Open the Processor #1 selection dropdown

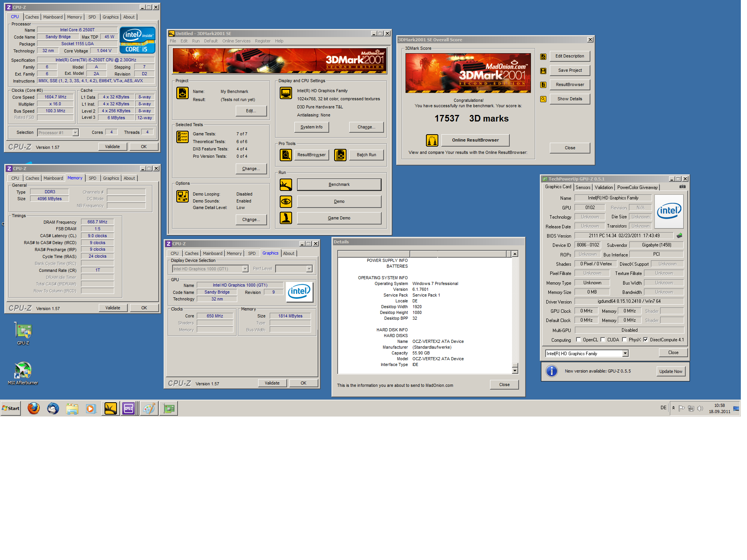coord(75,133)
